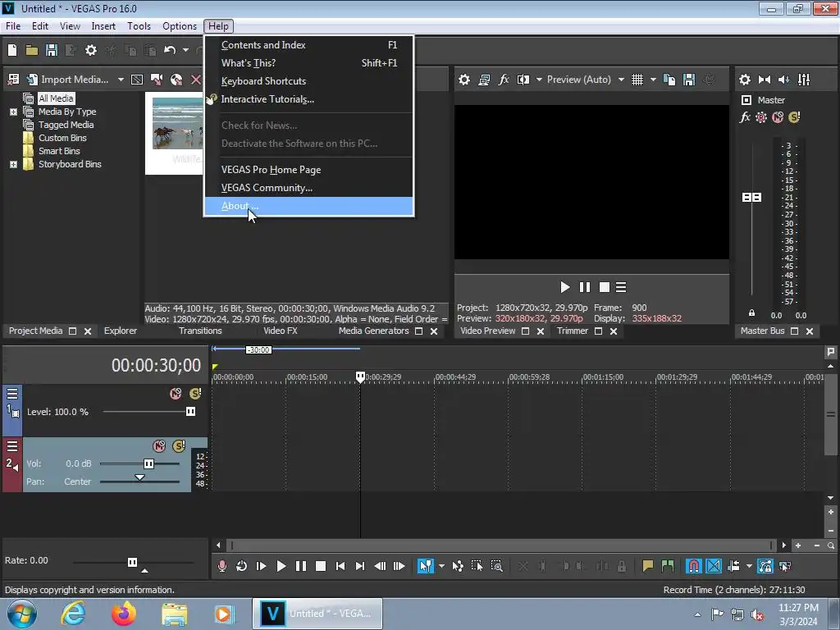Open Master Bus properties gear icon
Screen dimensions: 840x630
[745, 80]
